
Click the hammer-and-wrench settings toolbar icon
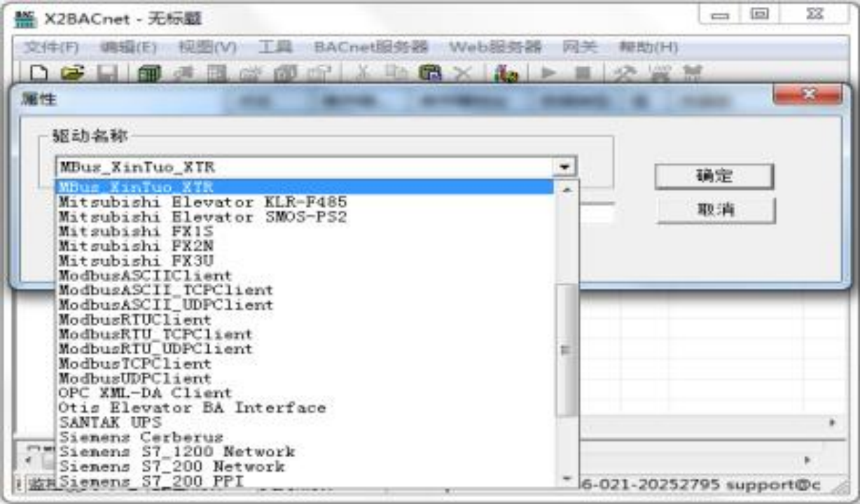pyautogui.click(x=623, y=73)
